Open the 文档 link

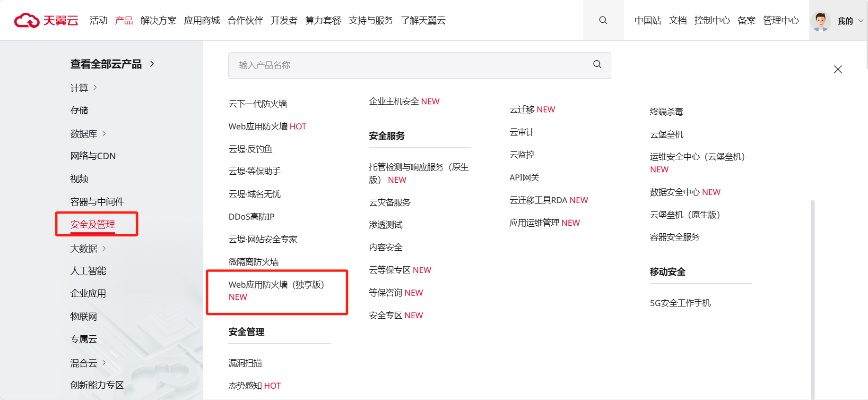677,20
